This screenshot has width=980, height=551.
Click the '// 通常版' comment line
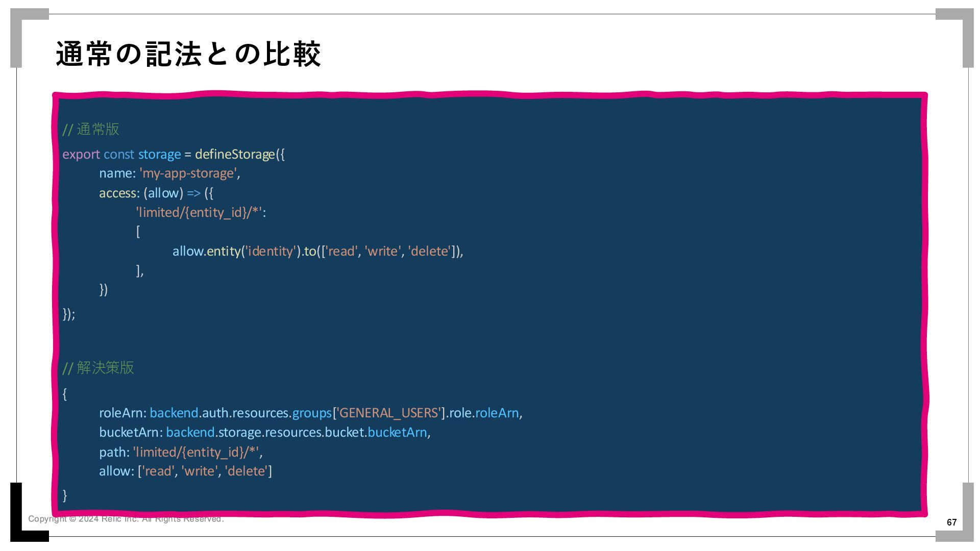coord(91,130)
